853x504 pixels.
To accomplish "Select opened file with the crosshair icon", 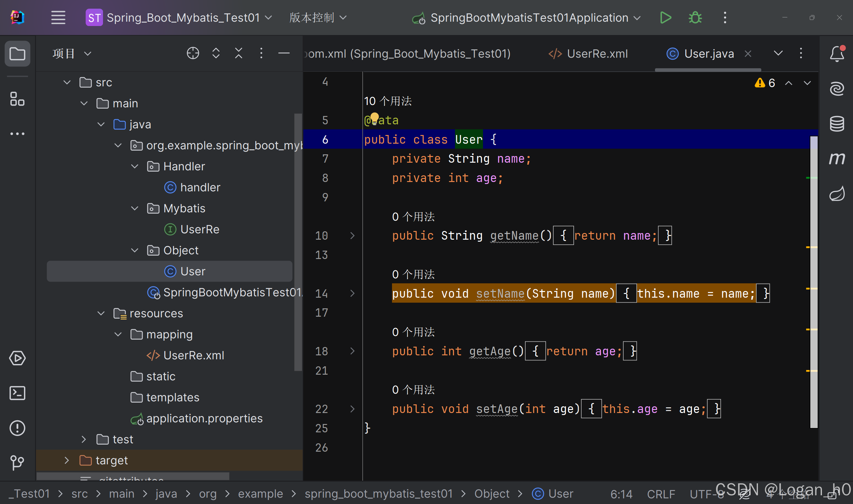I will [x=193, y=53].
